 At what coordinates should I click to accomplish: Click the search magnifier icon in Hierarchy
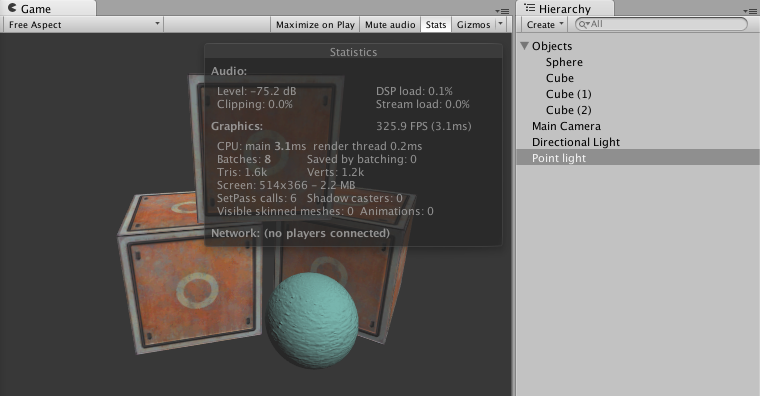coord(583,24)
